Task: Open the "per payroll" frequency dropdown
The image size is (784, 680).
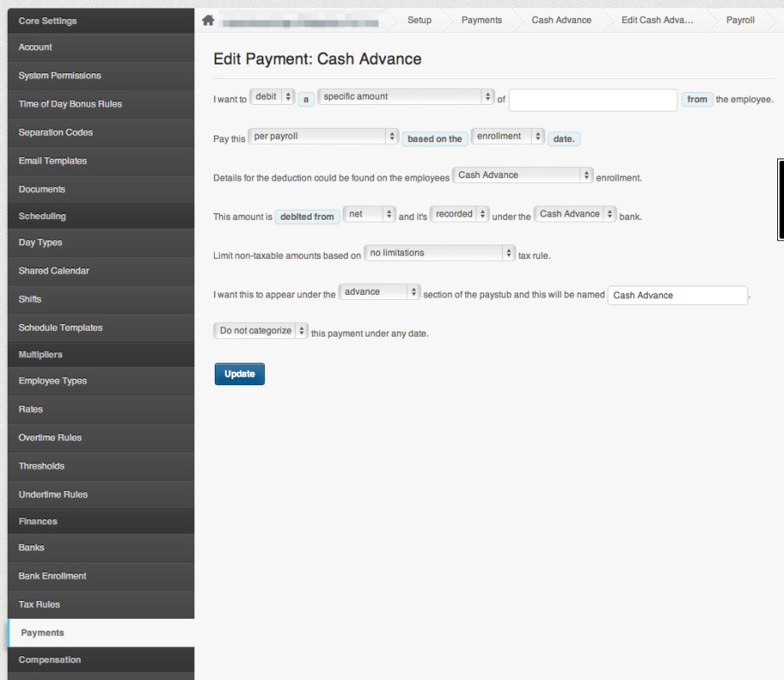Action: (x=323, y=135)
